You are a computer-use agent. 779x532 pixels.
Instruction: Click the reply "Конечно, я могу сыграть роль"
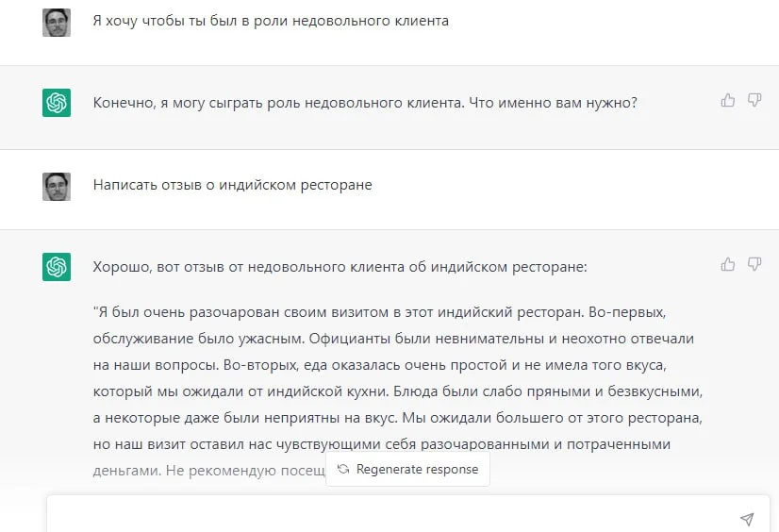[365, 102]
